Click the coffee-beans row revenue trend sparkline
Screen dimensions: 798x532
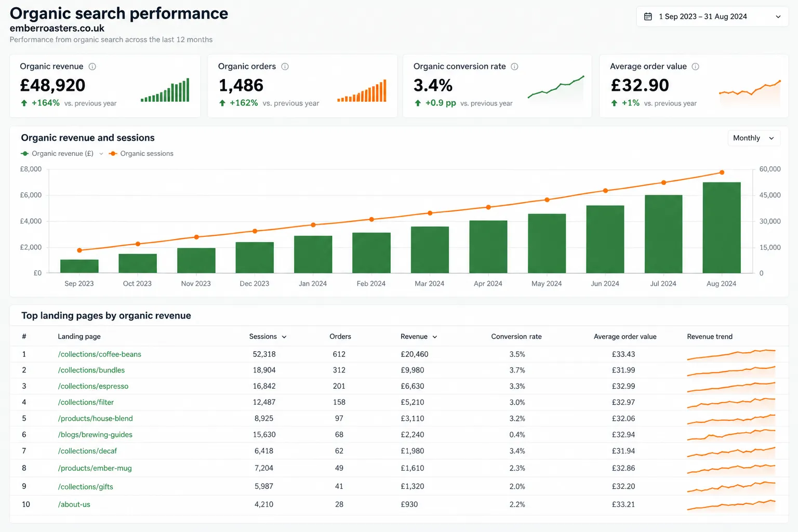[x=731, y=354]
